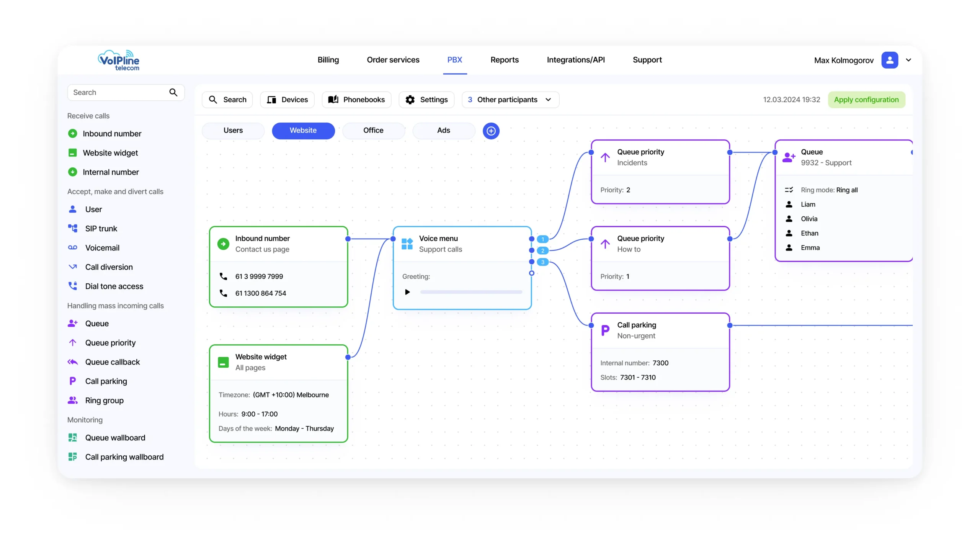Select the SIP trunk icon
Image resolution: width=980 pixels, height=548 pixels.
click(72, 228)
